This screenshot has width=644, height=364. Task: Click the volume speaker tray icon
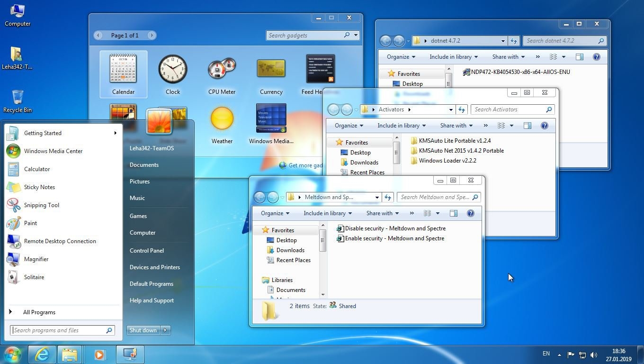tap(594, 355)
